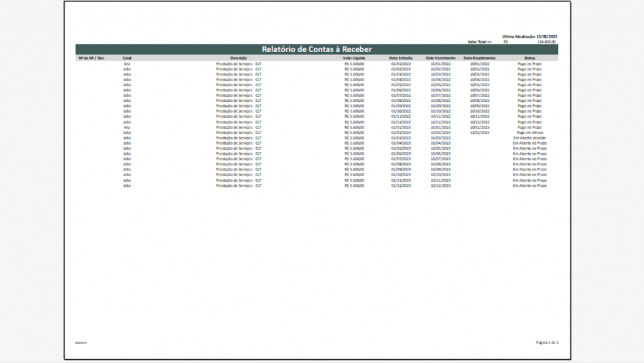The image size is (644, 363).
Task: Click emission date 01/06/2022
Action: click(x=401, y=91)
